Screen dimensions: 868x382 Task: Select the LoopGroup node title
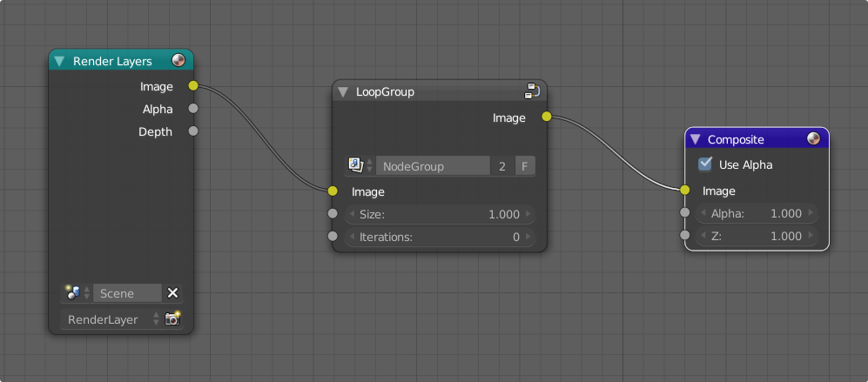tap(385, 92)
